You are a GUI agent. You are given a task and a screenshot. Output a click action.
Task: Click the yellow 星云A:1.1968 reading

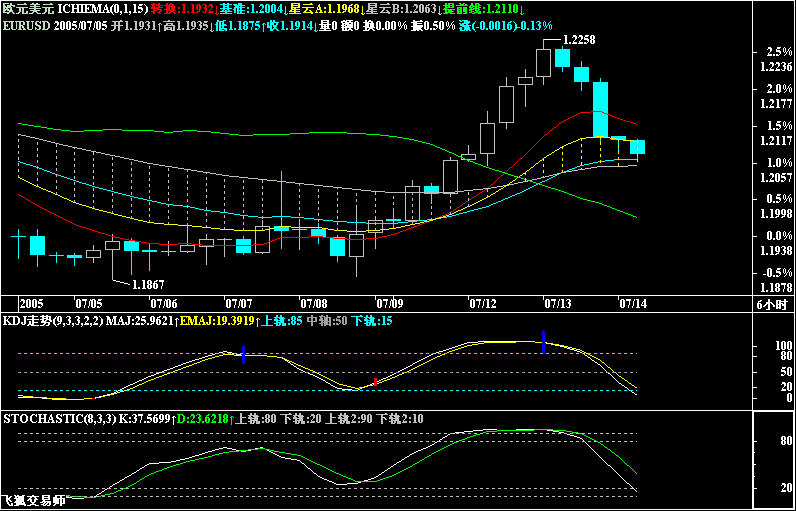[x=325, y=9]
